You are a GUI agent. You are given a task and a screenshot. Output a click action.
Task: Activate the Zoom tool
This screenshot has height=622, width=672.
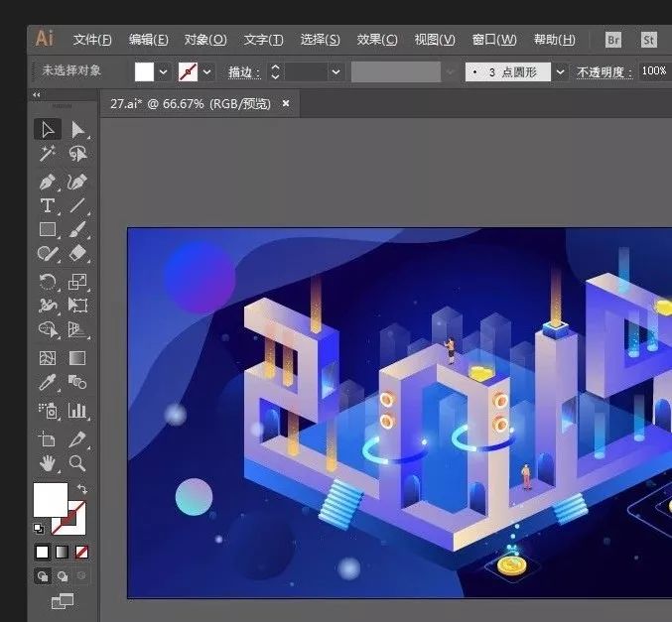pyautogui.click(x=77, y=463)
